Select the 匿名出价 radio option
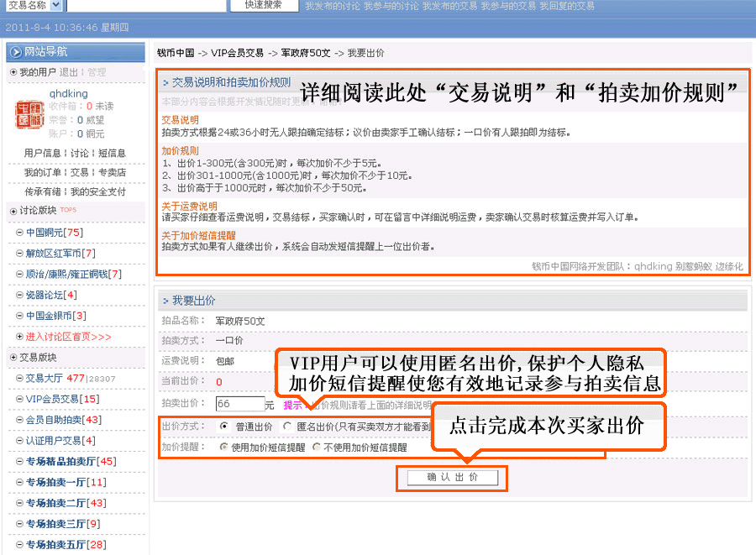This screenshot has width=756, height=555. pyautogui.click(x=286, y=427)
